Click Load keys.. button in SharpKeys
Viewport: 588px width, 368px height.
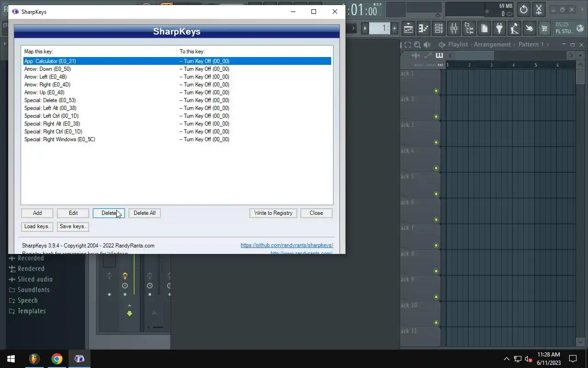[x=37, y=226]
